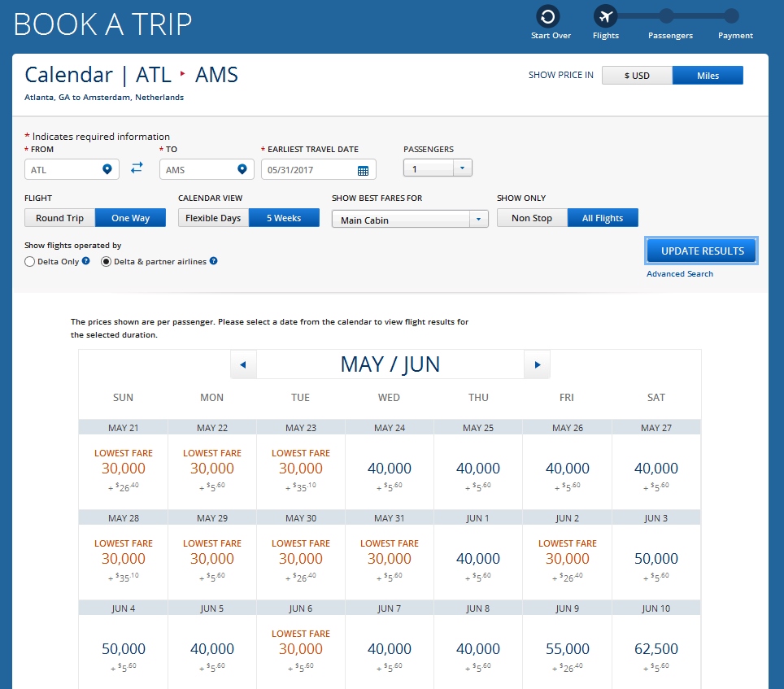Image resolution: width=784 pixels, height=689 pixels.
Task: Select the Delta Only radio button
Action: tap(30, 262)
